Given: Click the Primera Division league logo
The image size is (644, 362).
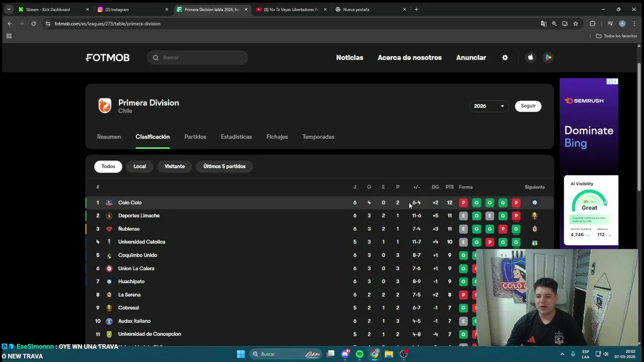Looking at the screenshot, I should 105,106.
